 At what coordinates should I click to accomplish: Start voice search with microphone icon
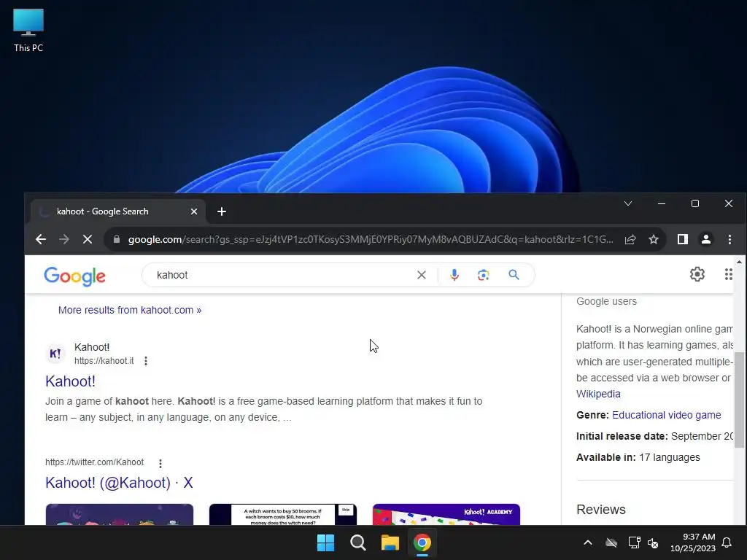(x=454, y=275)
